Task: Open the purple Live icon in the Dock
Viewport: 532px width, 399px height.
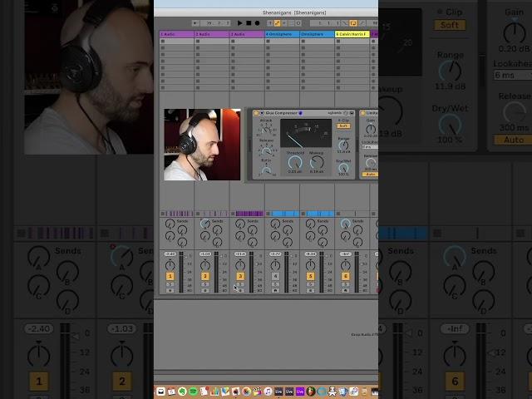Action: coord(300,392)
